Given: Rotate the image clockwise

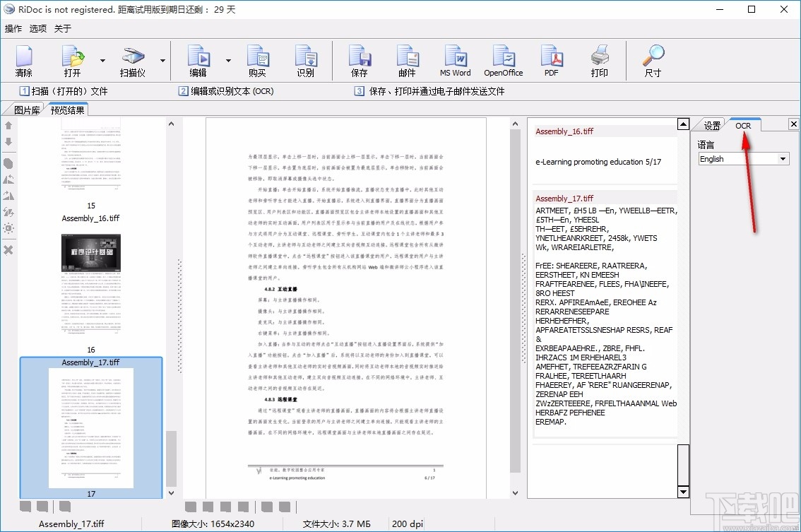Looking at the screenshot, I should point(8,196).
